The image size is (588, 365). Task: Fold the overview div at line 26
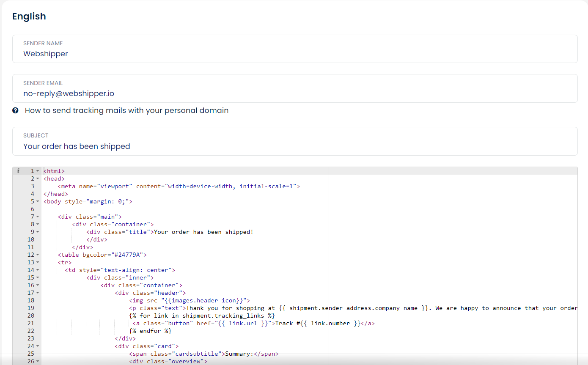(38, 361)
